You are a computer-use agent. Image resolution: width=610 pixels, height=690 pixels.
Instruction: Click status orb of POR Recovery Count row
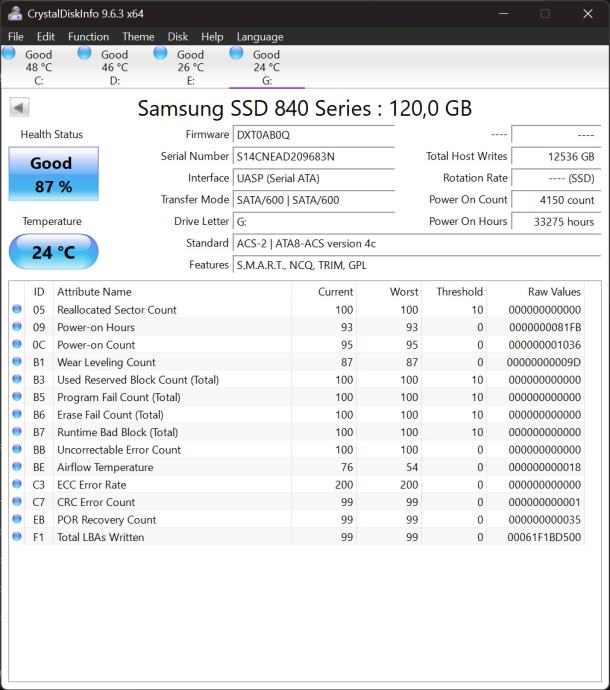pyautogui.click(x=17, y=519)
